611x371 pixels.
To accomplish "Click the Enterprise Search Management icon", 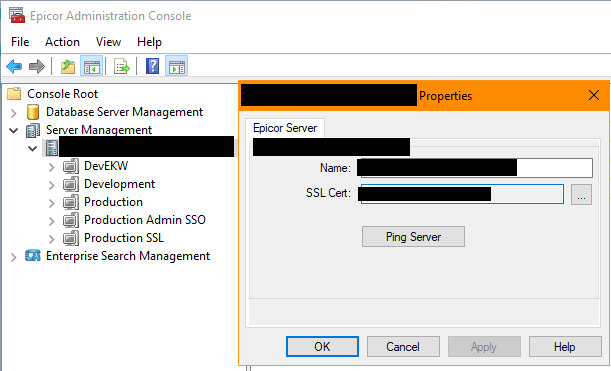I will point(33,256).
